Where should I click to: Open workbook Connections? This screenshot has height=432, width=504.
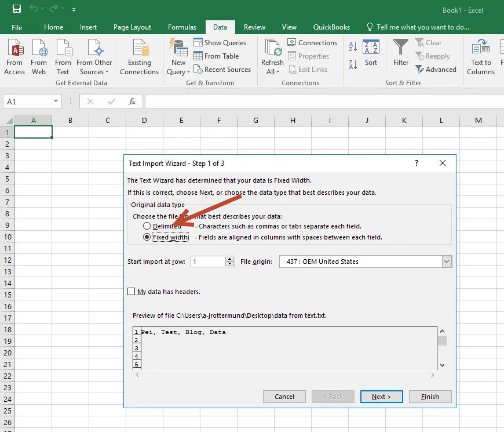point(312,43)
